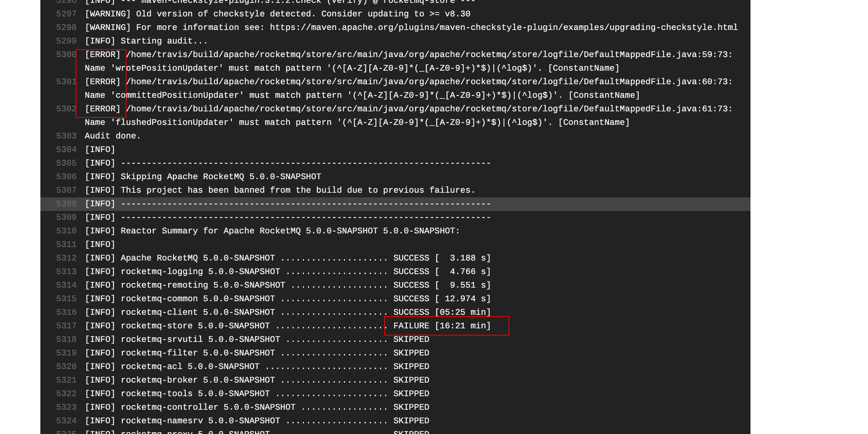Click SUCCESS status for rocketmq-client
Image resolution: width=868 pixels, height=434 pixels.
[411, 312]
